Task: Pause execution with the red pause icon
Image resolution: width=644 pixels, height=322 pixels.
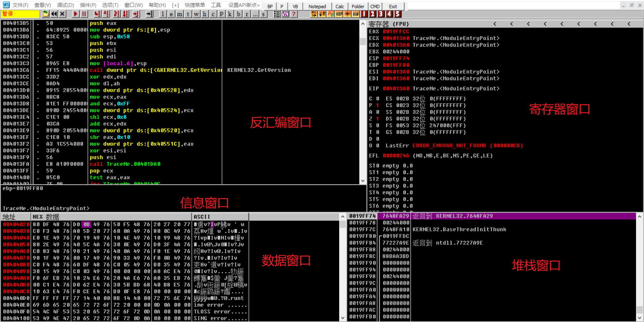Action: pyautogui.click(x=84, y=14)
